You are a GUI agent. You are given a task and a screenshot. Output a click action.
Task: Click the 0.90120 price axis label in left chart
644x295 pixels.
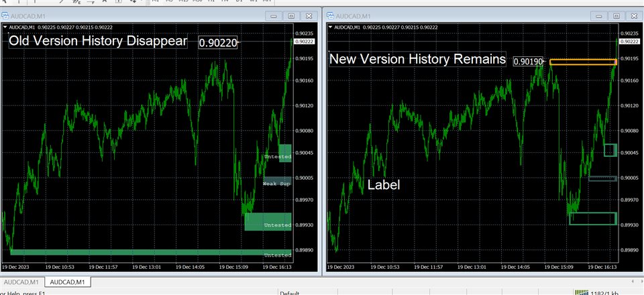click(305, 105)
